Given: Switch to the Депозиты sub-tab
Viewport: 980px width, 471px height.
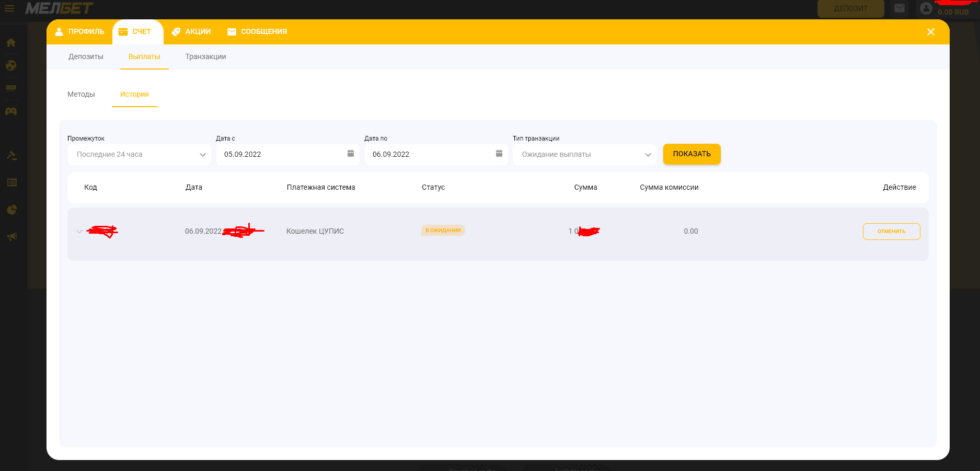Looking at the screenshot, I should (86, 56).
